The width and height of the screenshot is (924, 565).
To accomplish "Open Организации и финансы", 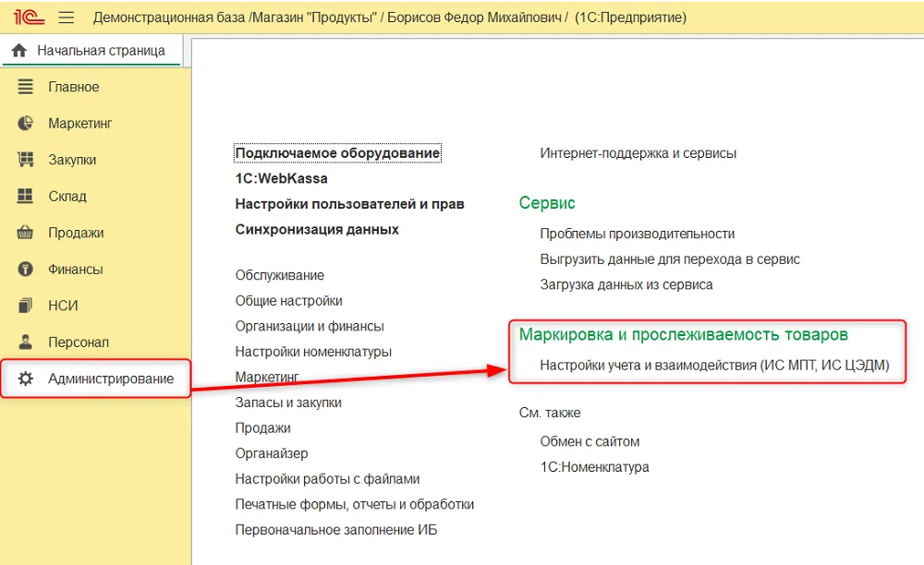I will point(310,326).
